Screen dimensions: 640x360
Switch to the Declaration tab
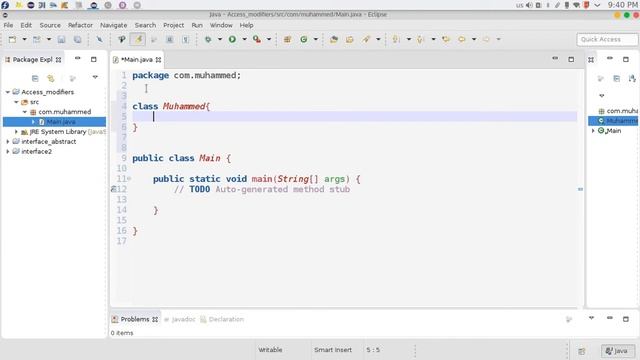click(222, 320)
